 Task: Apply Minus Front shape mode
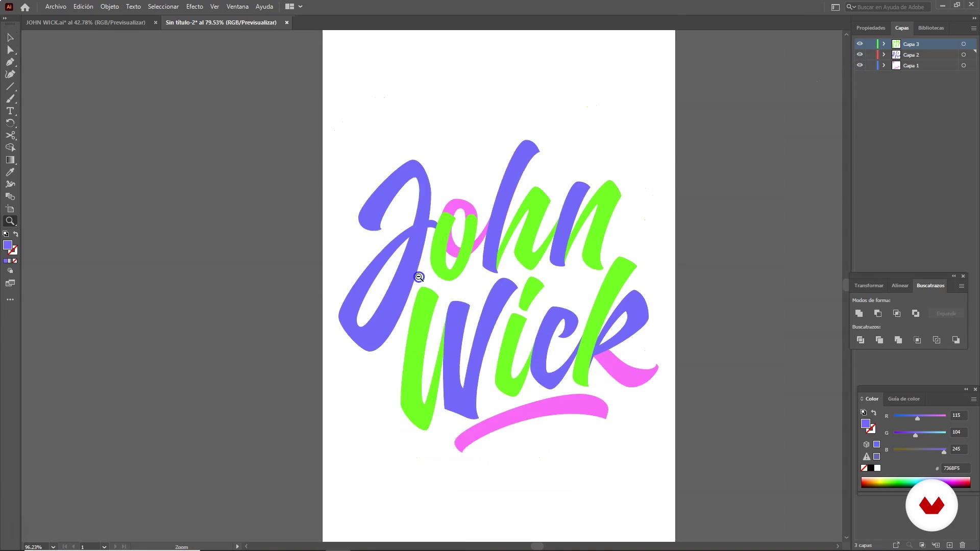click(x=878, y=313)
